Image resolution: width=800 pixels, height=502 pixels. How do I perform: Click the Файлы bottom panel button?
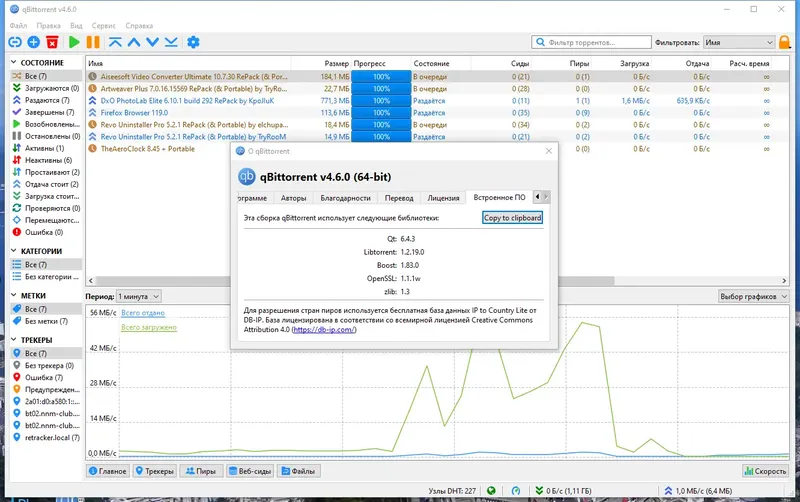click(299, 471)
